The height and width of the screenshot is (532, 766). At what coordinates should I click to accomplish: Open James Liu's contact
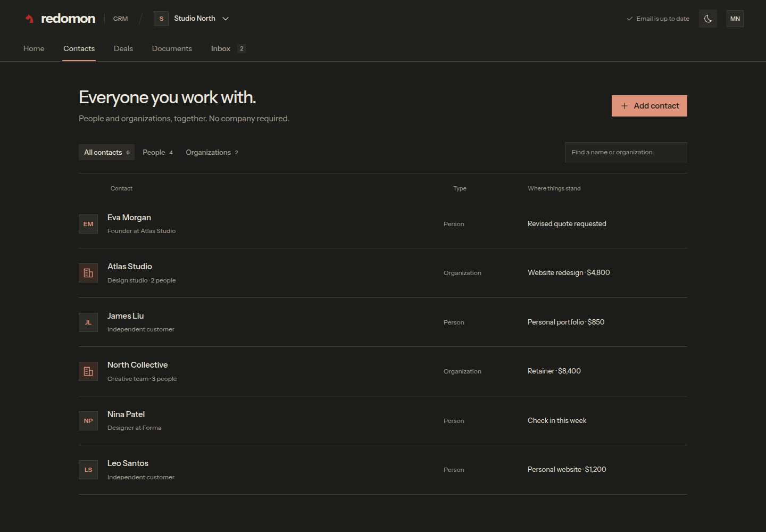383,322
